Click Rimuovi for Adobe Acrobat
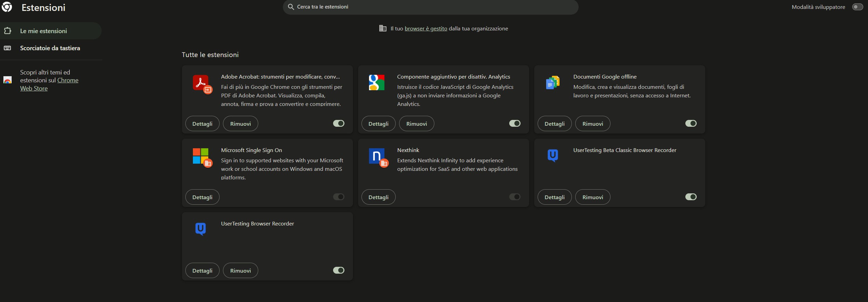 pyautogui.click(x=240, y=124)
